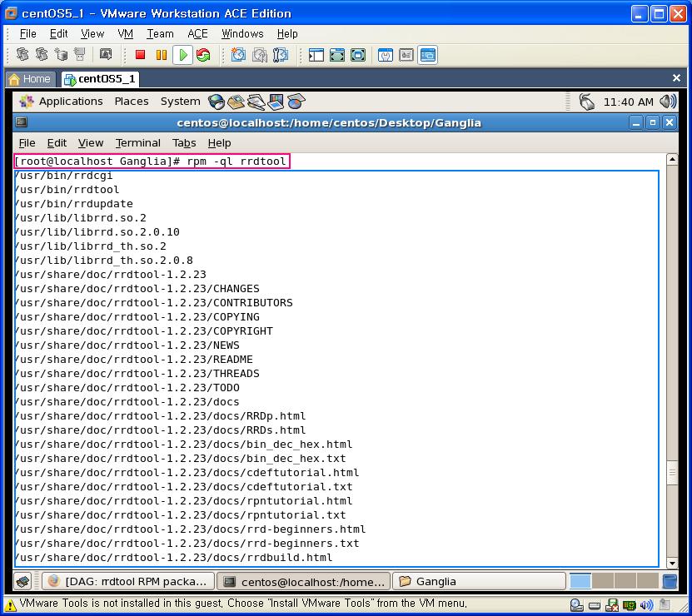Click the network mouse icon near the clock
Screen dimensions: 692x616
(x=586, y=102)
